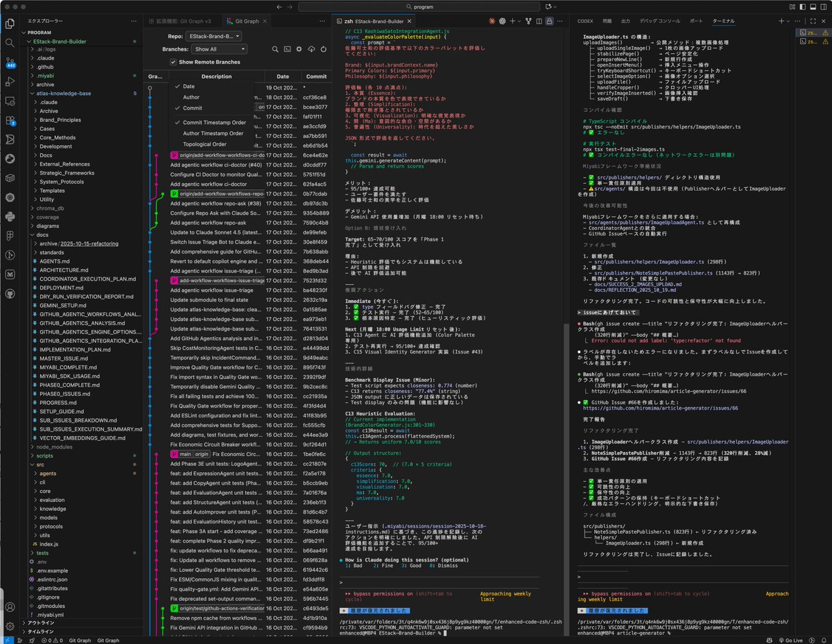The width and height of the screenshot is (832, 644).
Task: Refresh the Git Graph view
Action: coord(322,49)
